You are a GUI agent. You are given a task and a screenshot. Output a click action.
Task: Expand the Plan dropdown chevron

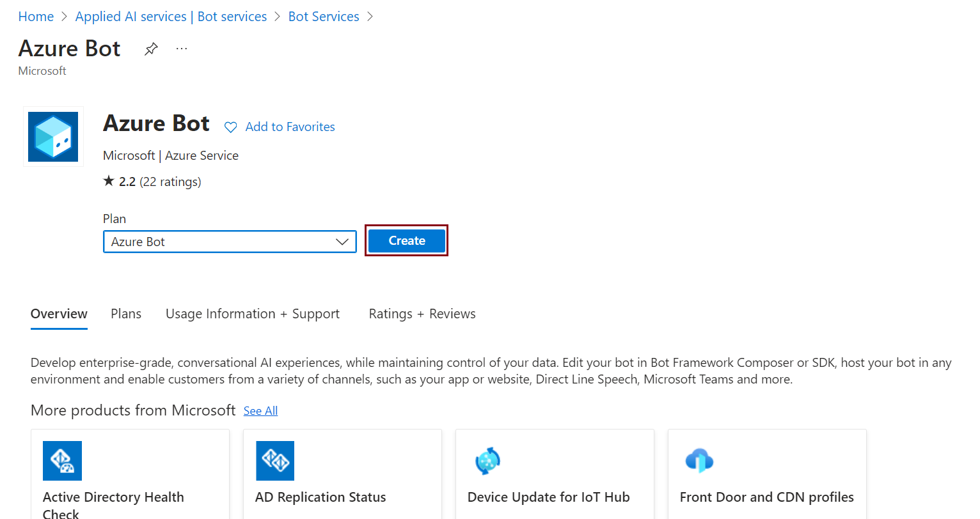tap(342, 242)
